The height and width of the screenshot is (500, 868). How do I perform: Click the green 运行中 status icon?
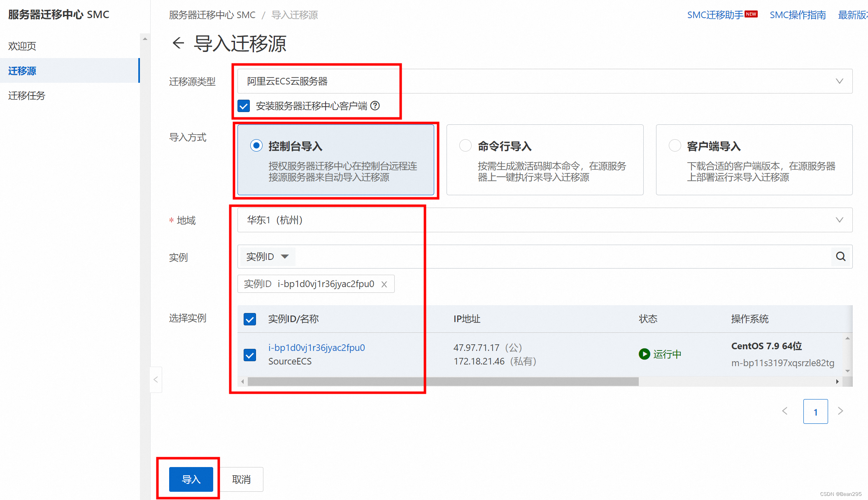click(644, 354)
